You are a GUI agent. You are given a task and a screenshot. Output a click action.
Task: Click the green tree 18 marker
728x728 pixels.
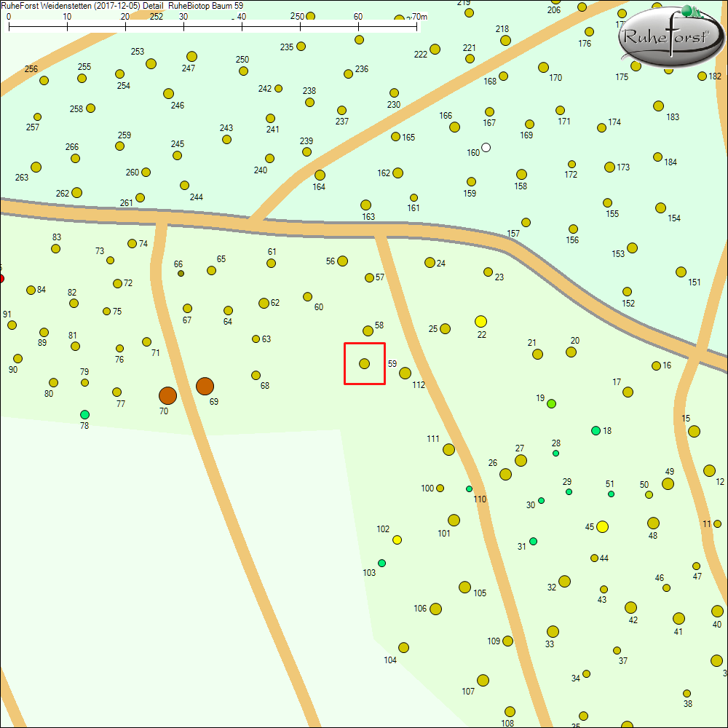point(596,430)
